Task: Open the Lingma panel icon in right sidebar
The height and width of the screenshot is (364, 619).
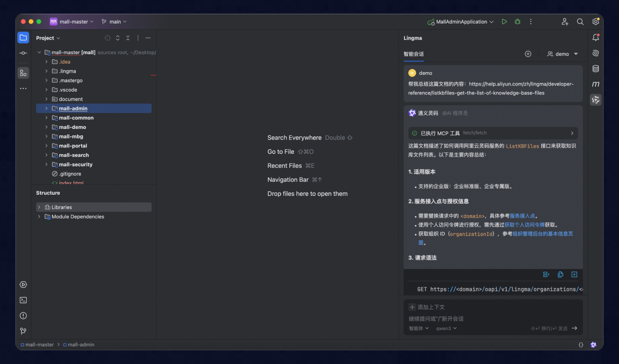Action: (595, 99)
